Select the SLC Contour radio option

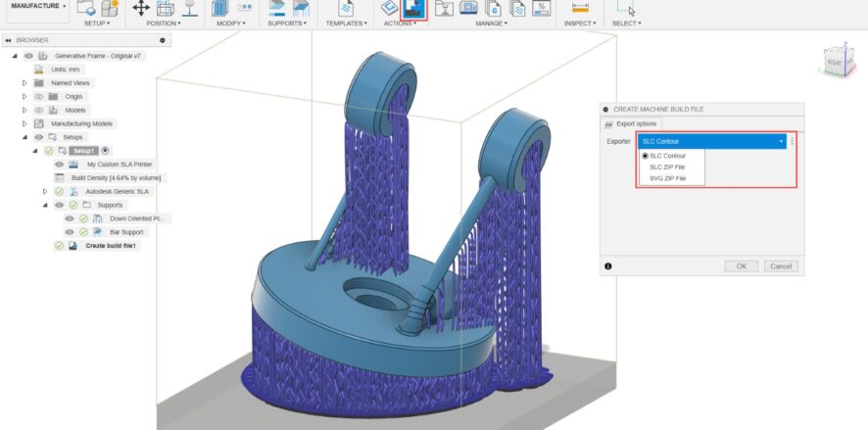pos(645,156)
